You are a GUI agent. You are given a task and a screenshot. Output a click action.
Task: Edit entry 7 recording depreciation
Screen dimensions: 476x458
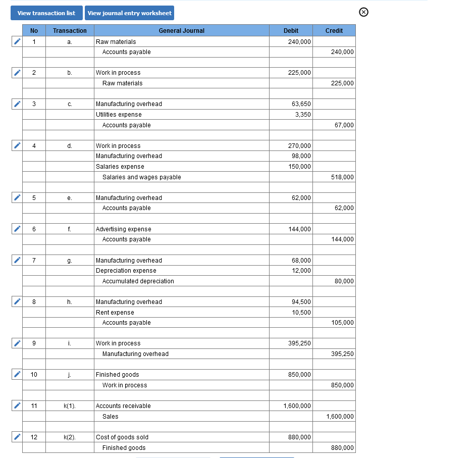click(x=17, y=260)
